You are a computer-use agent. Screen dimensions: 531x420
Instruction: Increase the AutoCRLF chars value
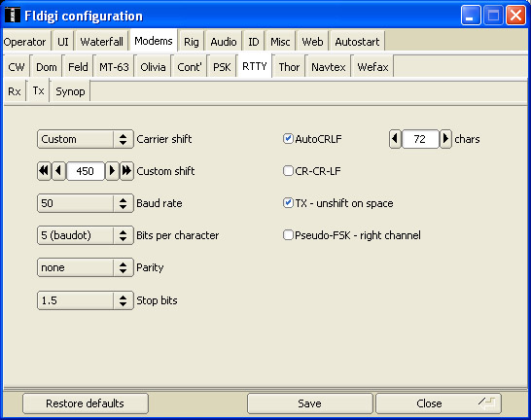pos(445,139)
